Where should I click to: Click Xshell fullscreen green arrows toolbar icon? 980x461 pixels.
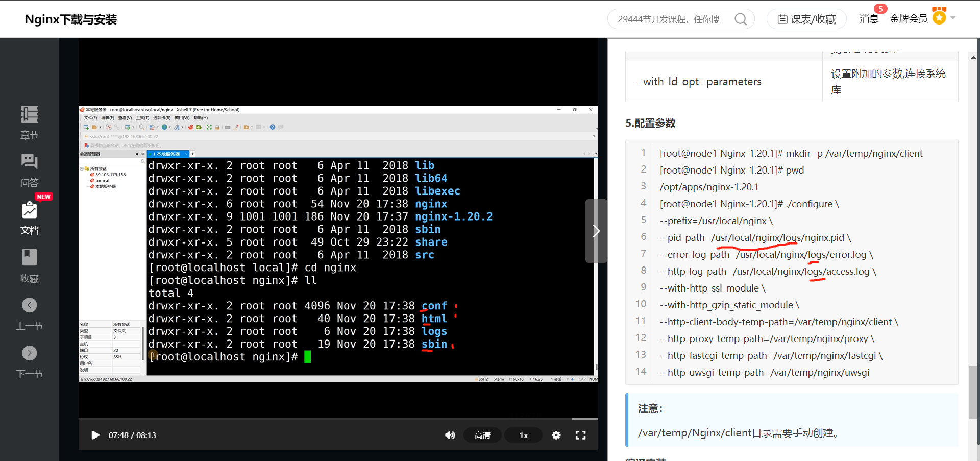(209, 127)
